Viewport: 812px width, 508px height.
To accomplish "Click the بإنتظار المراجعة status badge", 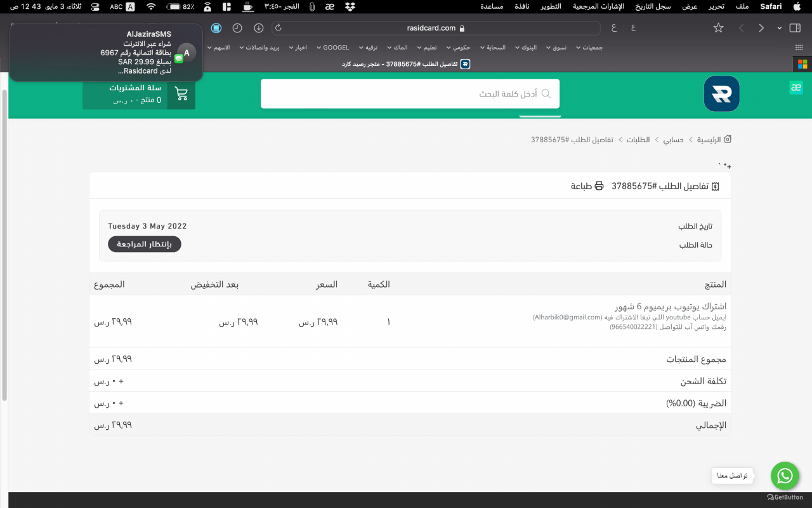I will pos(145,244).
